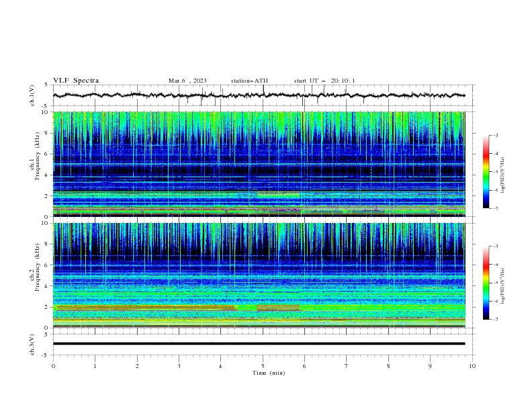532x411 pixels.
Task: Click the "-5" tick on ch.3(V) axis
Action: tap(45, 355)
